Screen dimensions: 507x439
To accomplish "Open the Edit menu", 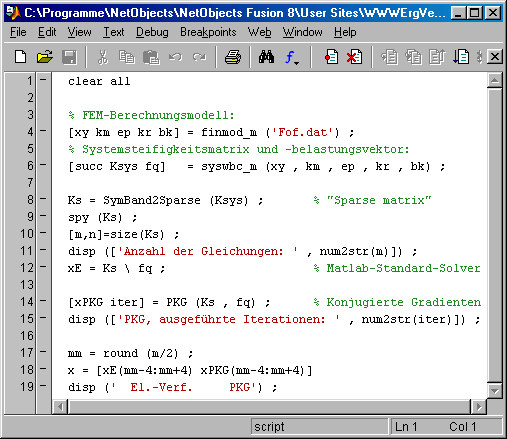I will 47,32.
